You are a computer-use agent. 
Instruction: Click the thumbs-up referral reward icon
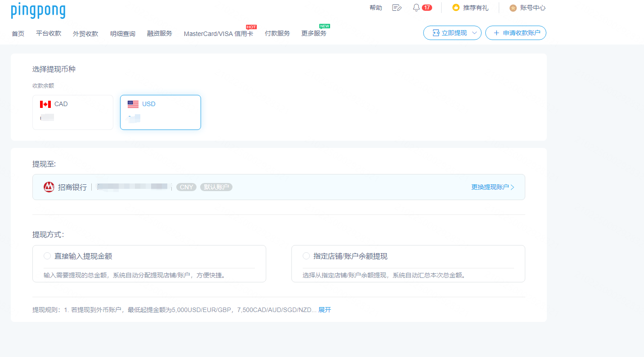[x=456, y=8]
